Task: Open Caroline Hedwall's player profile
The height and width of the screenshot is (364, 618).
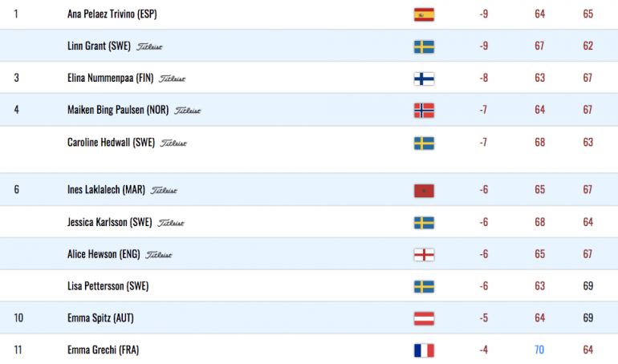Action: [x=111, y=142]
